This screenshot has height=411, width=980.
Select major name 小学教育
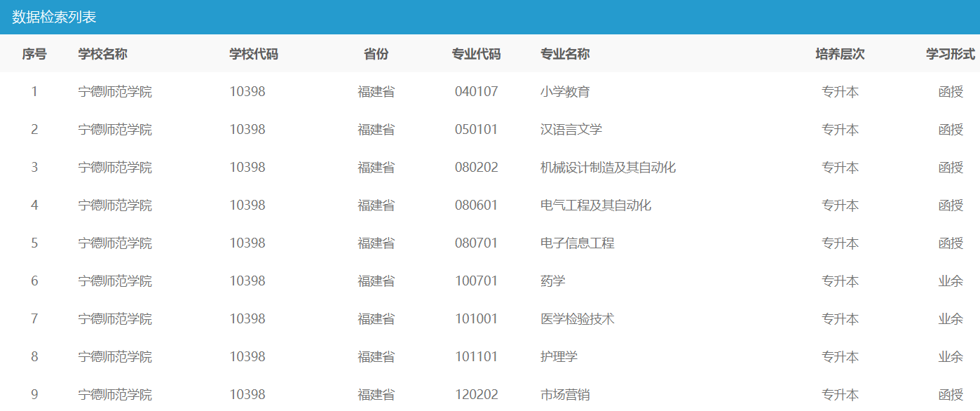click(565, 92)
